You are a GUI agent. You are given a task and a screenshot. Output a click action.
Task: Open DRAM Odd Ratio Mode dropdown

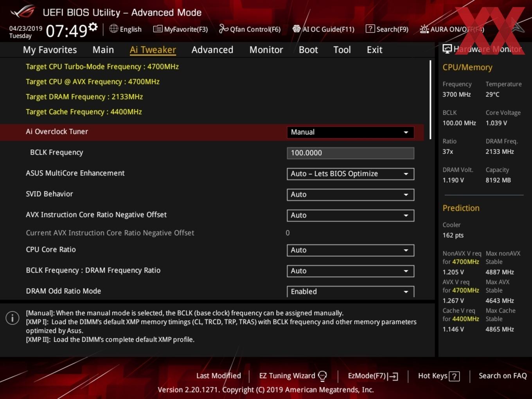click(x=350, y=291)
